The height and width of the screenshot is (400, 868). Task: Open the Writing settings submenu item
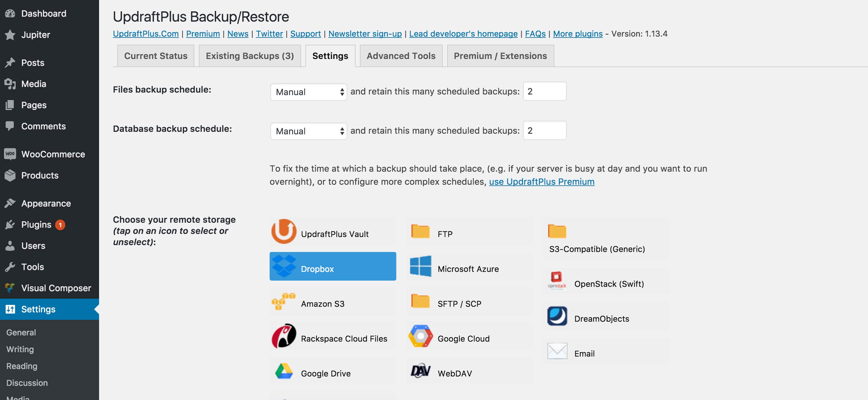pyautogui.click(x=20, y=349)
